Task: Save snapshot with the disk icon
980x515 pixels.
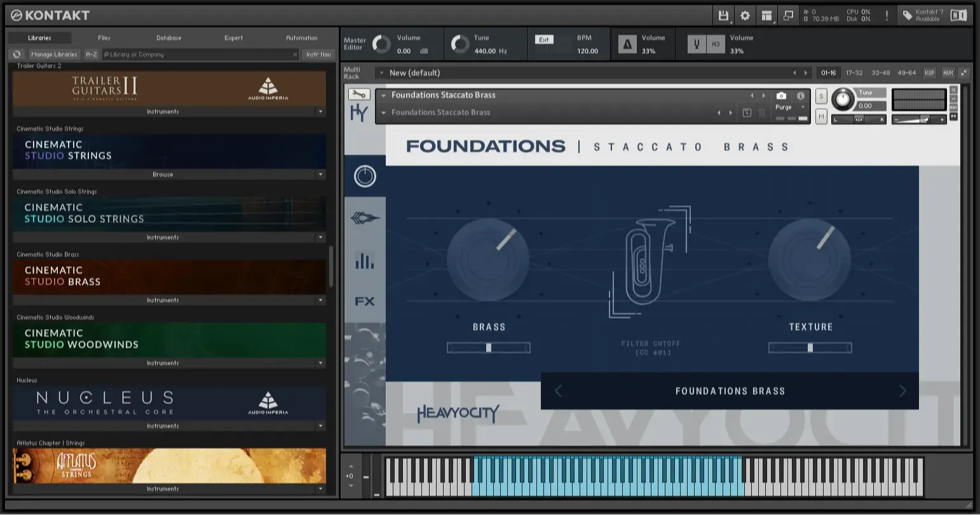Action: point(747,113)
